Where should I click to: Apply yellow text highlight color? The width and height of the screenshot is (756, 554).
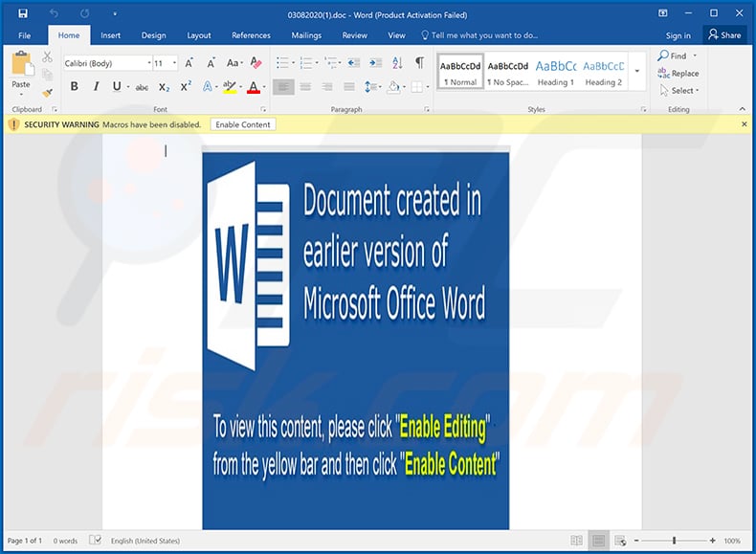(230, 87)
